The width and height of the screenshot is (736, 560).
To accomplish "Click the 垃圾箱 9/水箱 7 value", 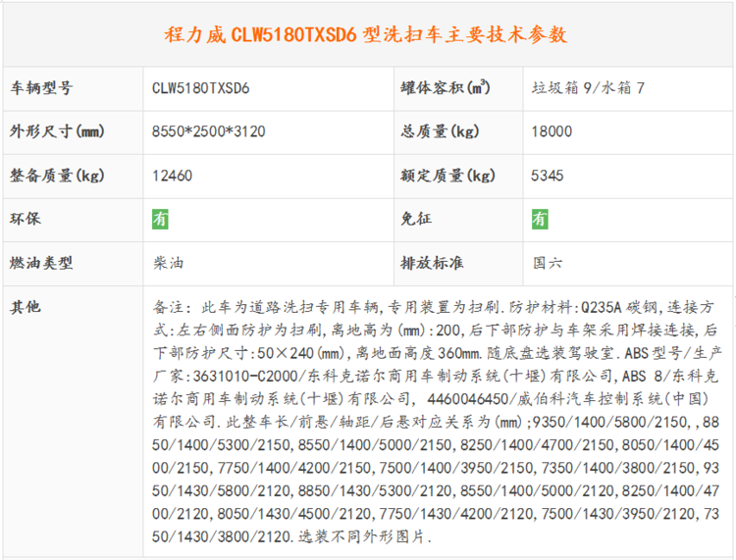I will (587, 88).
